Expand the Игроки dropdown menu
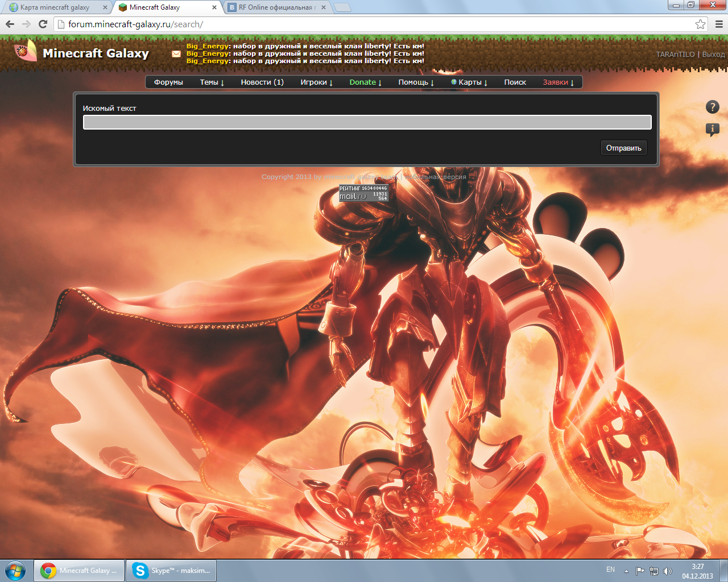This screenshot has width=728, height=582. tap(317, 82)
